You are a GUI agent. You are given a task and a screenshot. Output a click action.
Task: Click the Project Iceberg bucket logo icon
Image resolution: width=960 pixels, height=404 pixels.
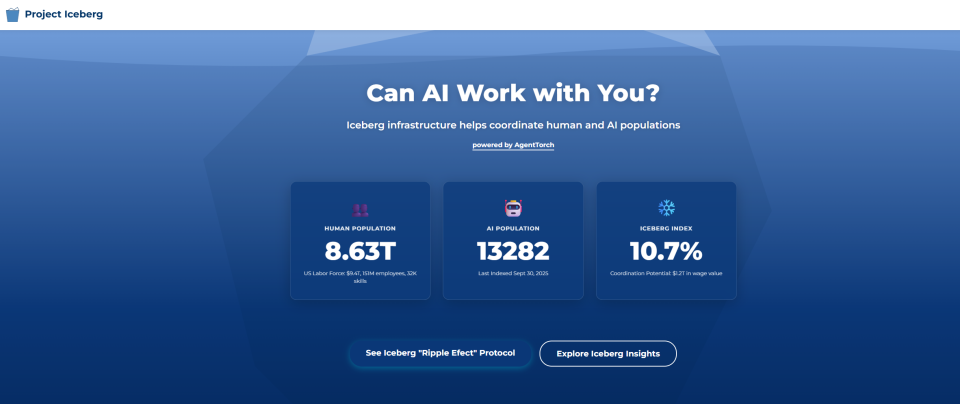click(13, 15)
